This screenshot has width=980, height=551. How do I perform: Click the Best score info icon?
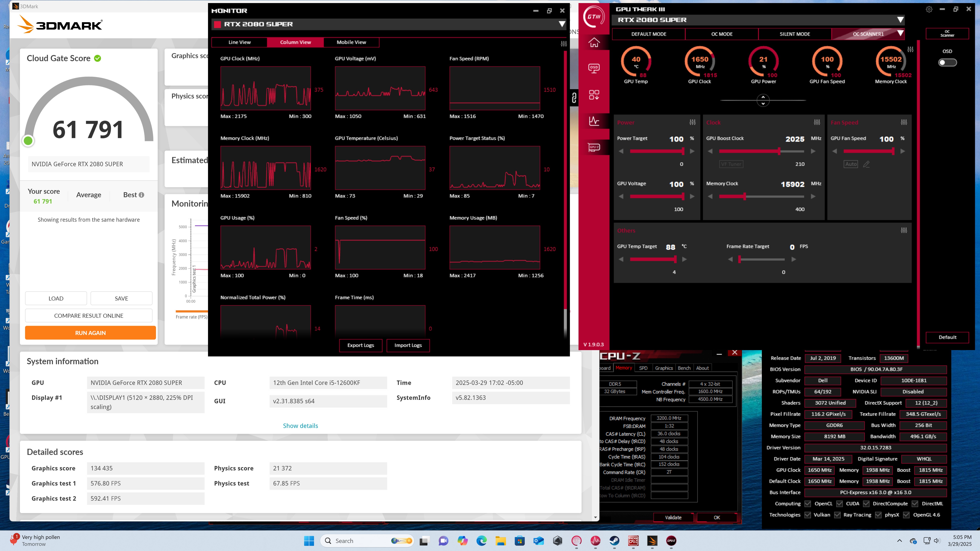click(x=142, y=195)
